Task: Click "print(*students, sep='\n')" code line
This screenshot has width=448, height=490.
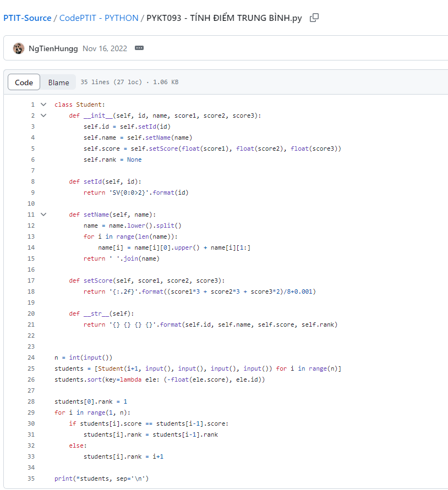Action: pos(101,478)
